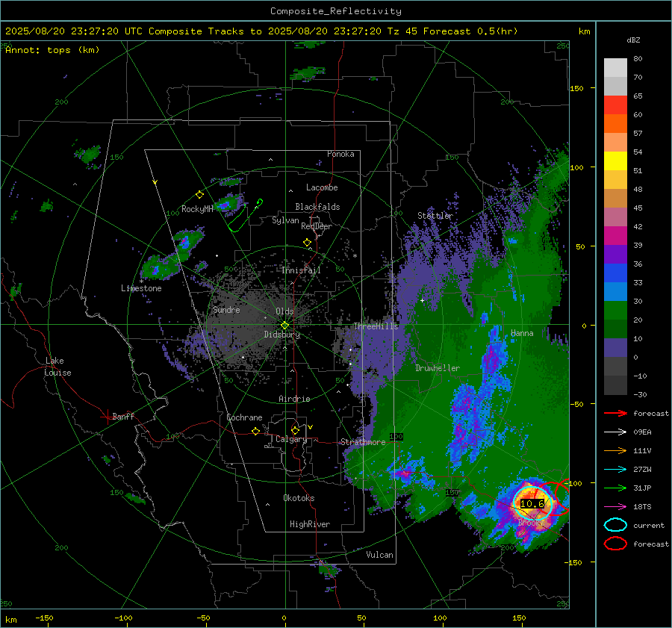
Task: Pick the magenta swatch between 42 and 39 dBZ
Action: (615, 236)
